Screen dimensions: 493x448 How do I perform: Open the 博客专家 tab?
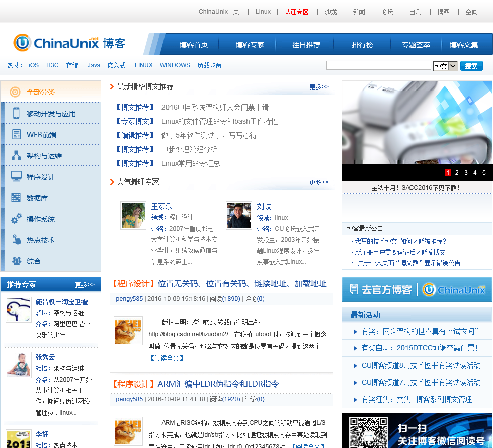pyautogui.click(x=250, y=45)
